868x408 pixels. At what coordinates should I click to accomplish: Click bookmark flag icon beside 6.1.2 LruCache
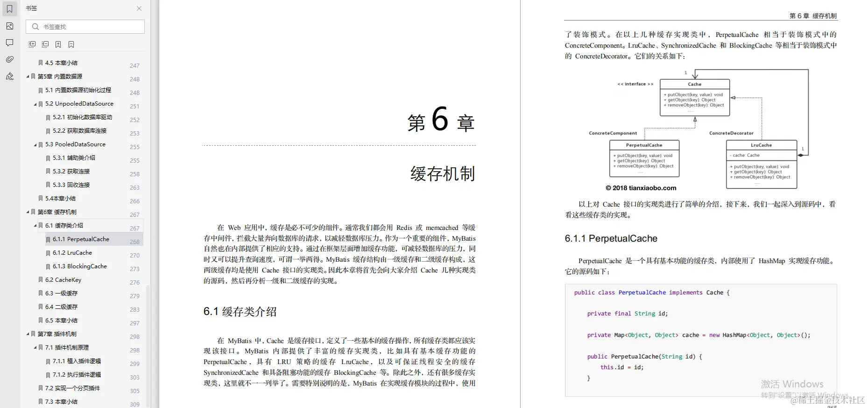(x=48, y=253)
